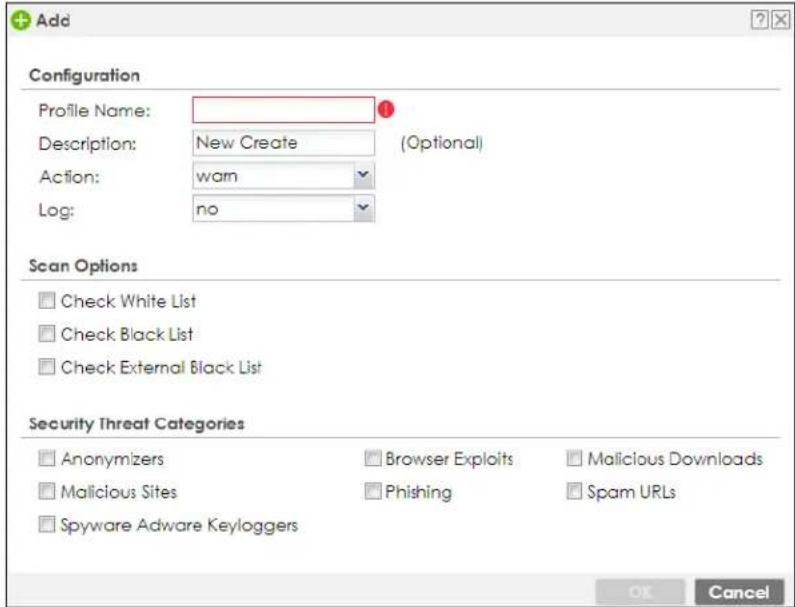Click the Configuration section heading

coord(84,76)
